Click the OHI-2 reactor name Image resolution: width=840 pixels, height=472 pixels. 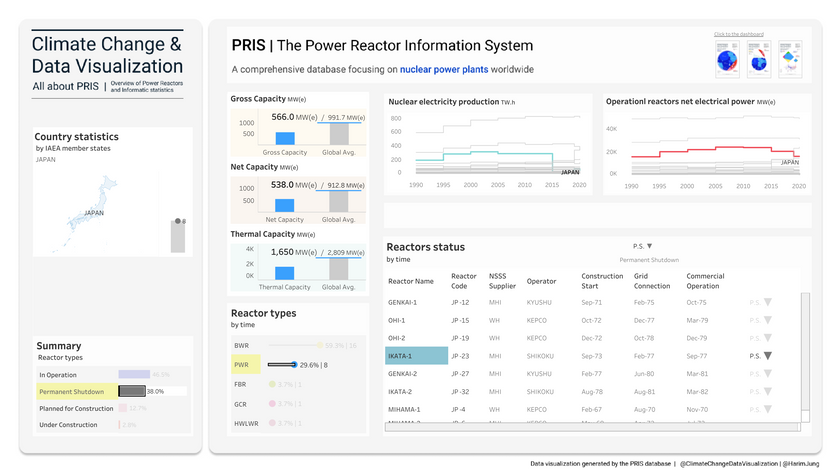tap(396, 338)
